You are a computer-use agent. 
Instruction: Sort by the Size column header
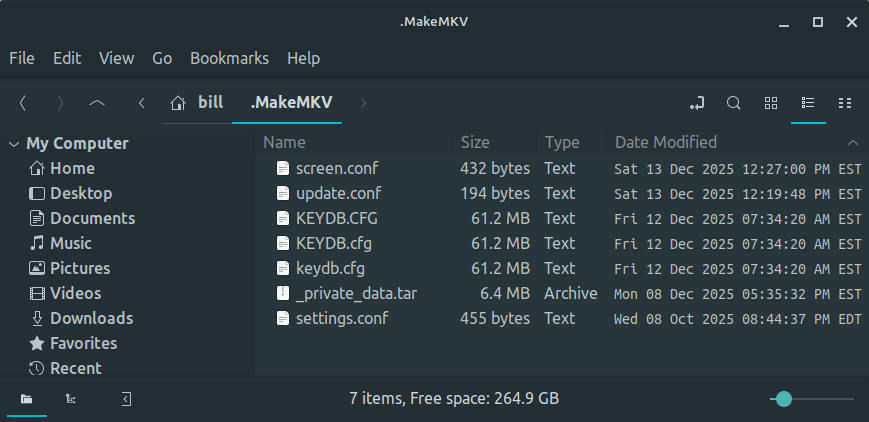tap(494, 143)
